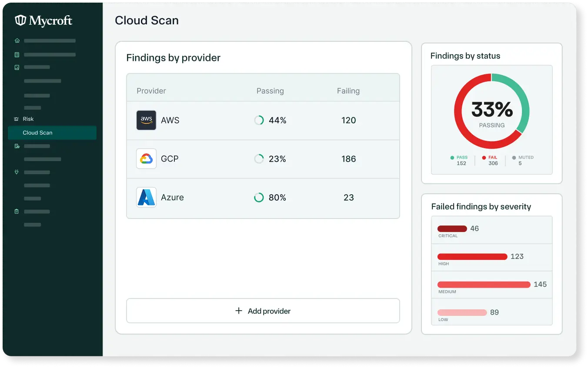Click the Azure provider logo
Viewport: 588px width, 368px height.
click(146, 197)
